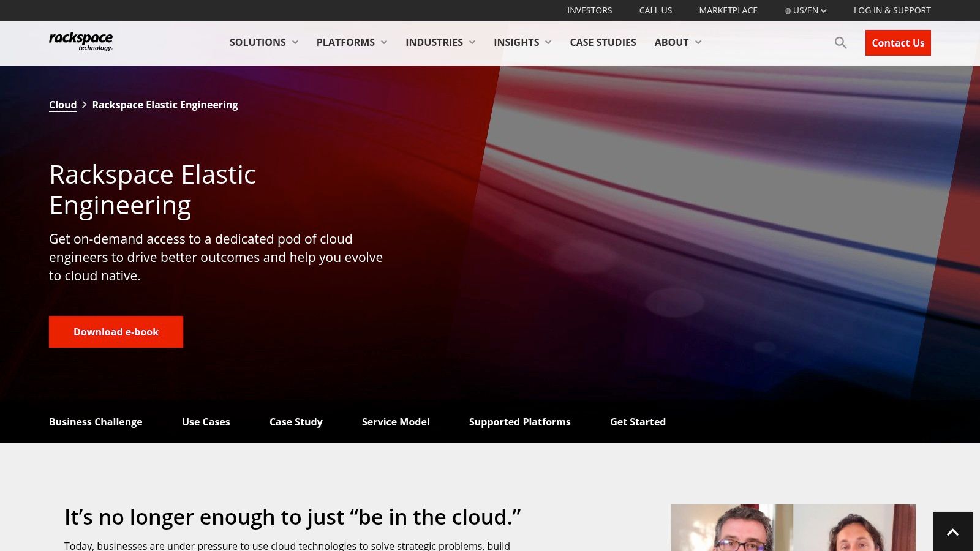Open the Supported Platforms section
Screen dimensions: 980x551
[519, 422]
